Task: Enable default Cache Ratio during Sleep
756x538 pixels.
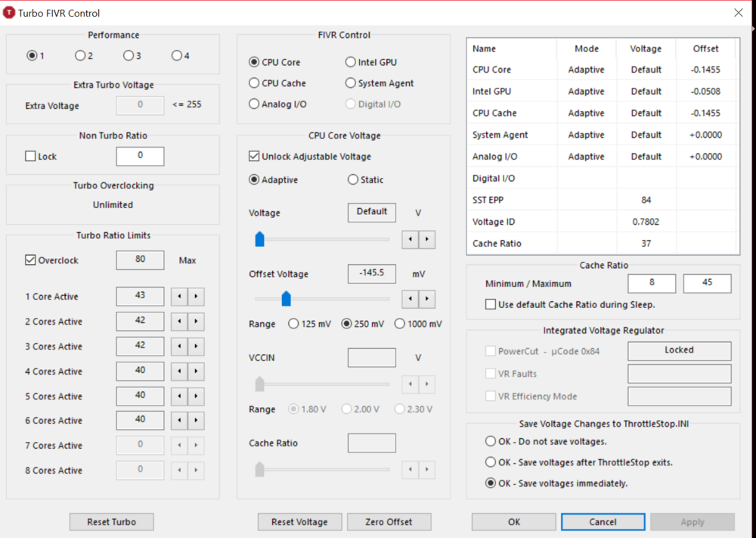Action: point(491,305)
